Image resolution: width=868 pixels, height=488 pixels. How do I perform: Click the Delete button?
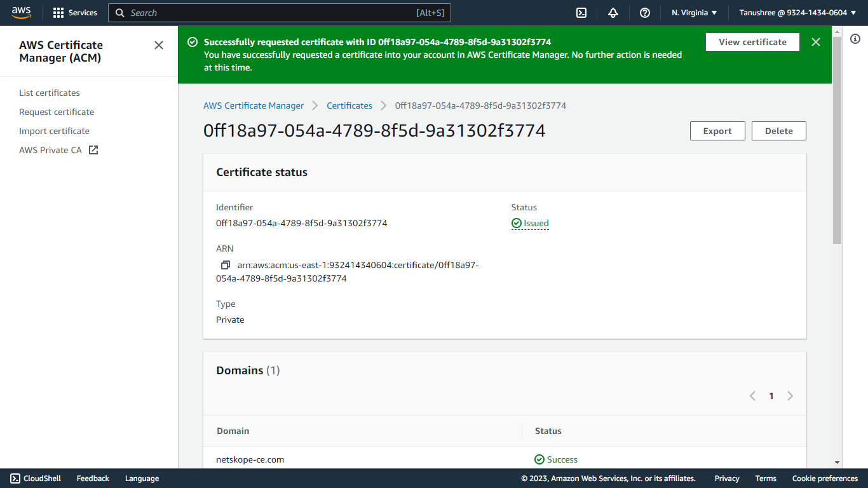coord(779,131)
